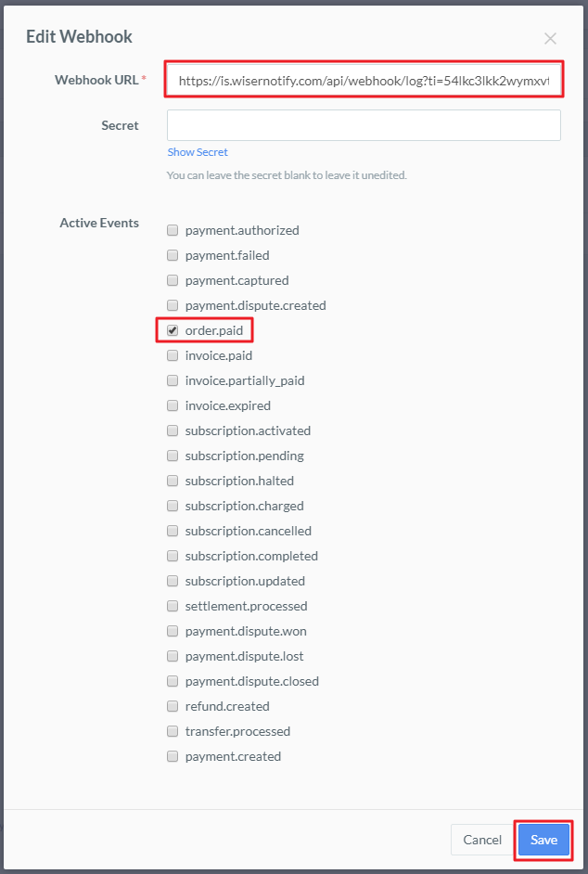
Task: Select the transfer.processed event
Action: click(173, 731)
